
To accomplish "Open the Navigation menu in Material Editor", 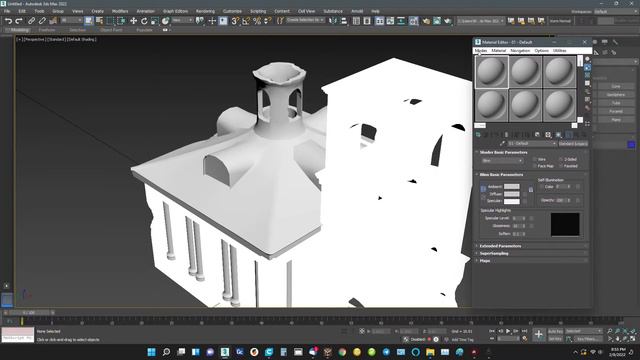I will [520, 51].
